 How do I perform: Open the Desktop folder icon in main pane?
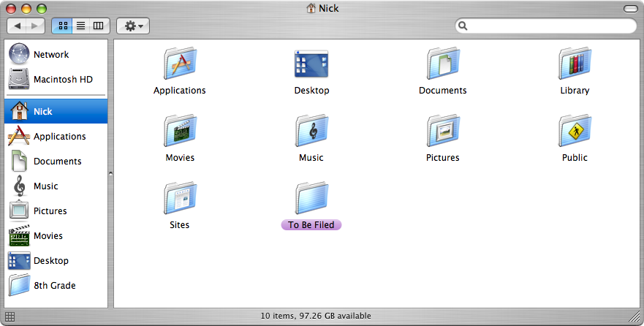click(x=311, y=64)
